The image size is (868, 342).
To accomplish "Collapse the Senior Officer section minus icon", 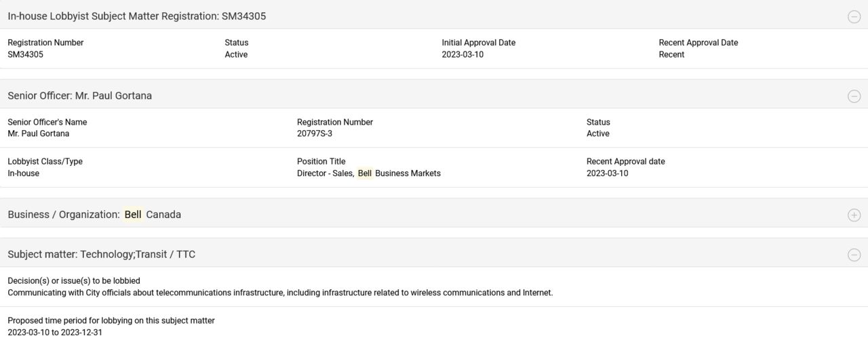I will [x=854, y=96].
